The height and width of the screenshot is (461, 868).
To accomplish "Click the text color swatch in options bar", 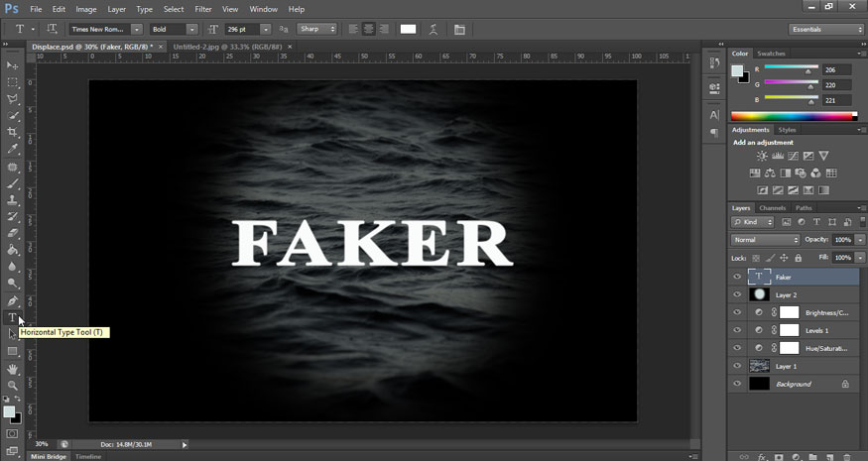I will pyautogui.click(x=408, y=30).
